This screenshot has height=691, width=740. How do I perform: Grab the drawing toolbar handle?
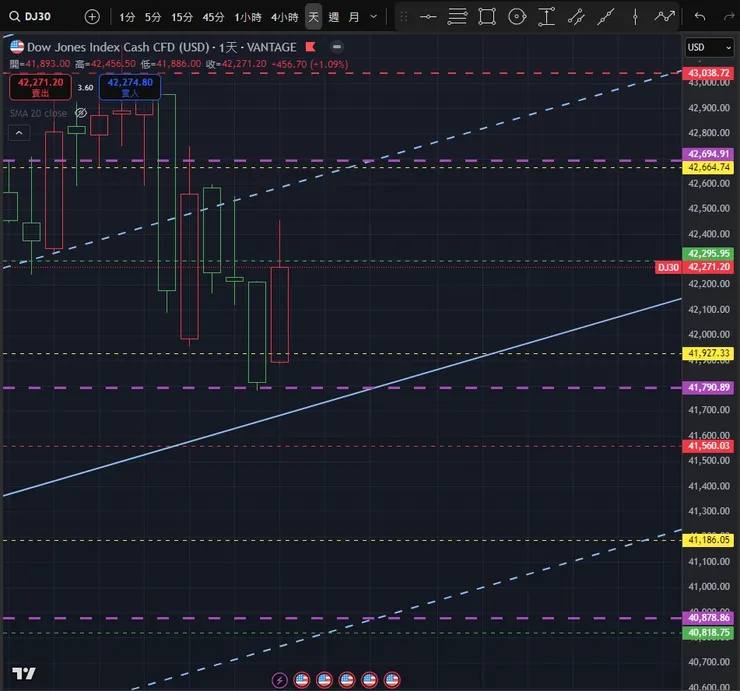(404, 17)
